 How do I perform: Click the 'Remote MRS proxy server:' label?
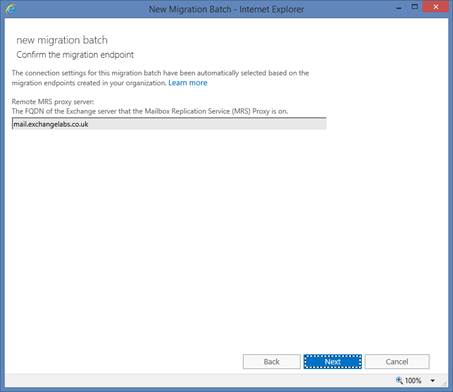[53, 102]
